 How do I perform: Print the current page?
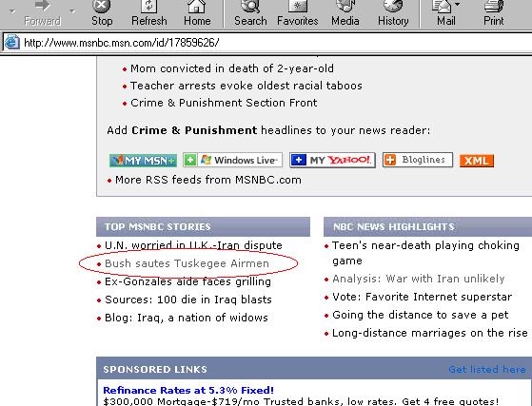494,13
